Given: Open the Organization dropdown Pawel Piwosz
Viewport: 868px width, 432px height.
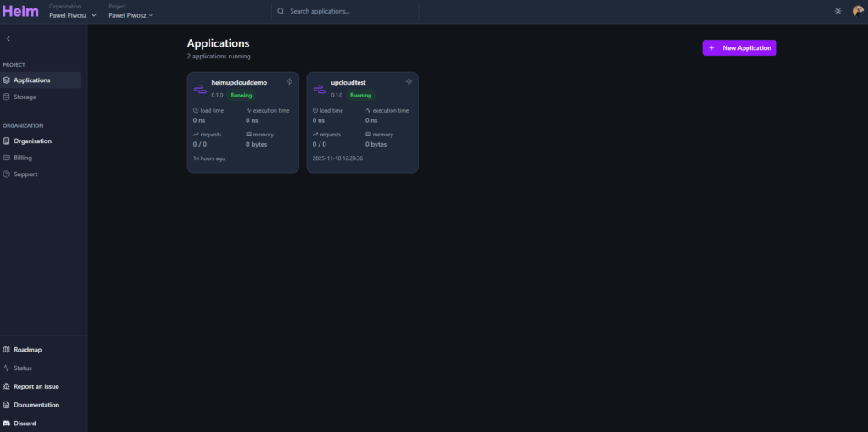Looking at the screenshot, I should [73, 15].
